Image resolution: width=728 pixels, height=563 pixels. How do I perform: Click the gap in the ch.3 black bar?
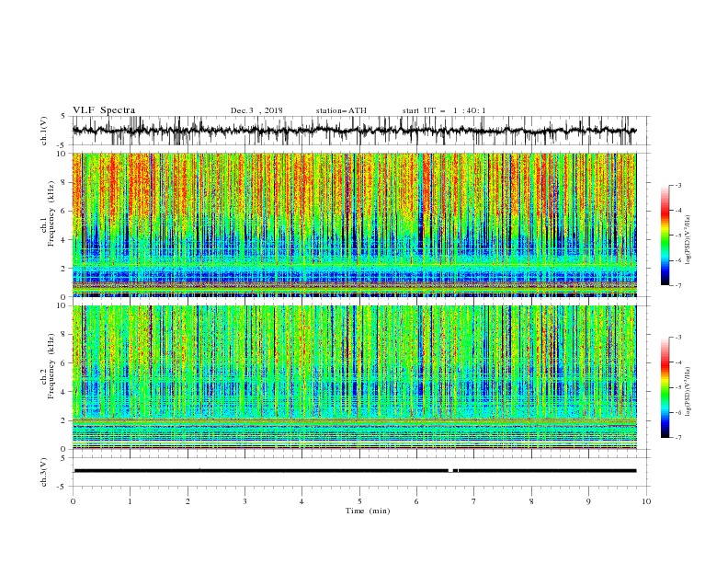[452, 471]
